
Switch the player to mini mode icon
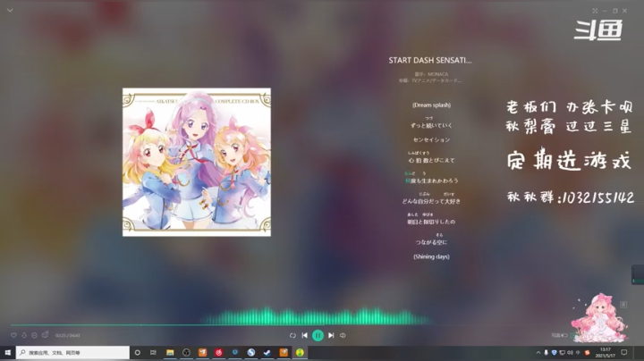(x=595, y=11)
